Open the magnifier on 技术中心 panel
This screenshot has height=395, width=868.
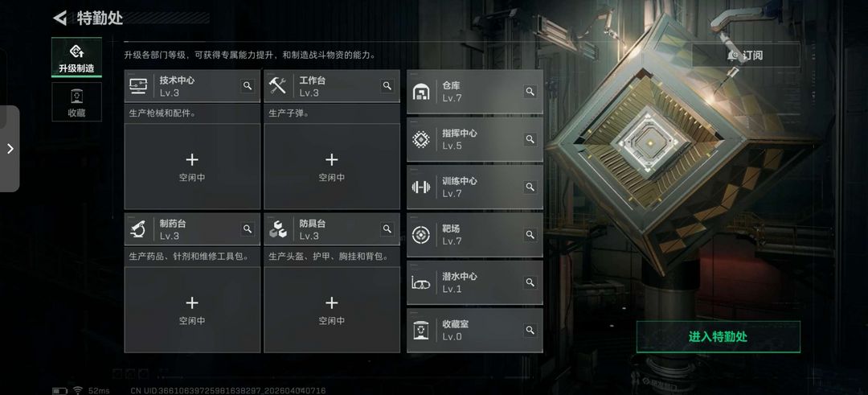coord(248,86)
